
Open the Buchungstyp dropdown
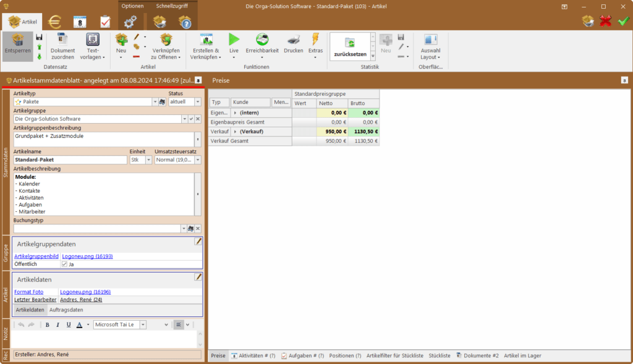tap(184, 229)
